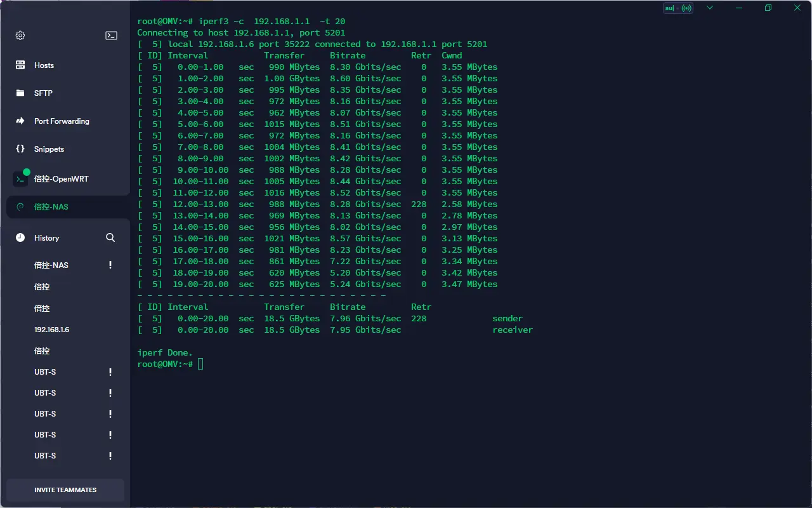
Task: Click the Port Forwarding arrow icon
Action: [x=20, y=121]
